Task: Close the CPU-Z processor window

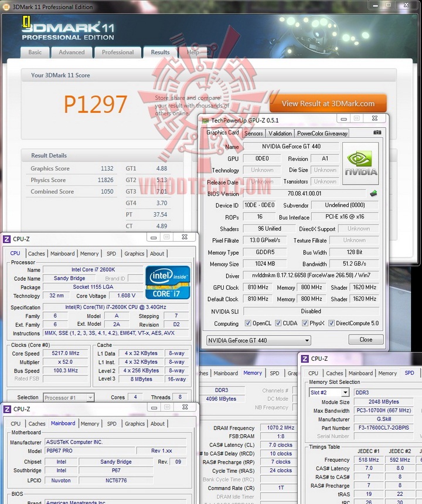Action: (185, 237)
